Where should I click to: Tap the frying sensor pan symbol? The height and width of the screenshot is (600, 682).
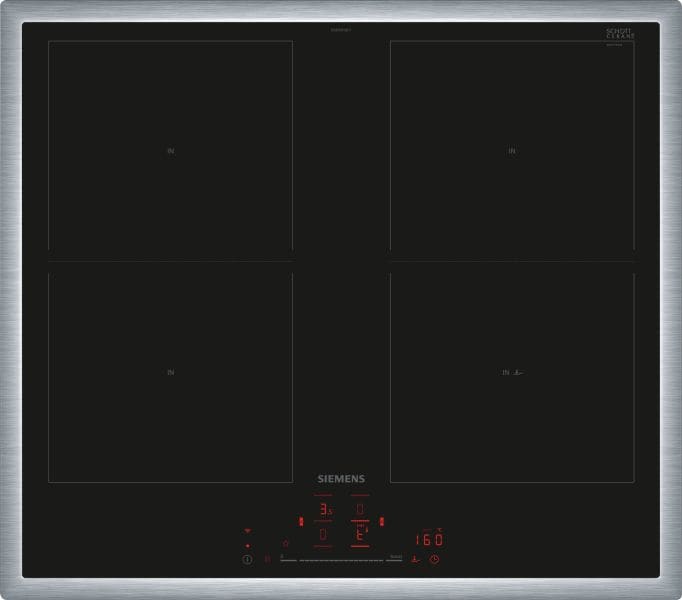[415, 559]
